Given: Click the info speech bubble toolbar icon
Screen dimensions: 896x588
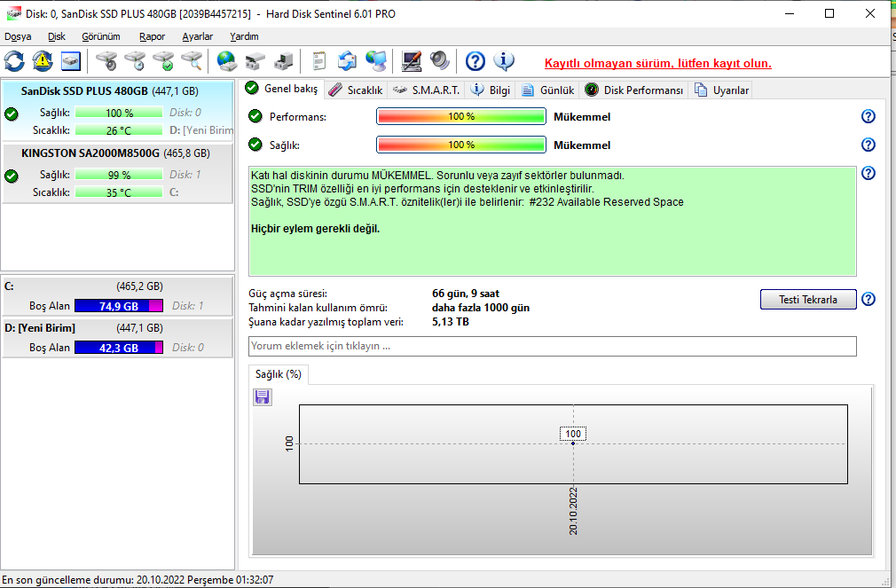Looking at the screenshot, I should coord(504,61).
